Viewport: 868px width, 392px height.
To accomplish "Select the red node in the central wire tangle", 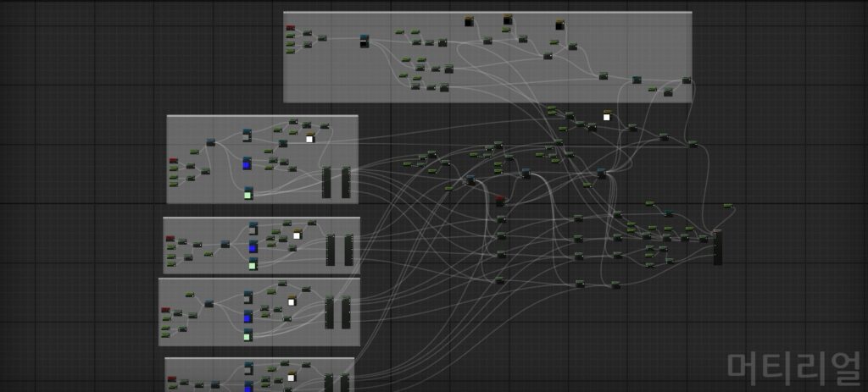I will pos(500,202).
